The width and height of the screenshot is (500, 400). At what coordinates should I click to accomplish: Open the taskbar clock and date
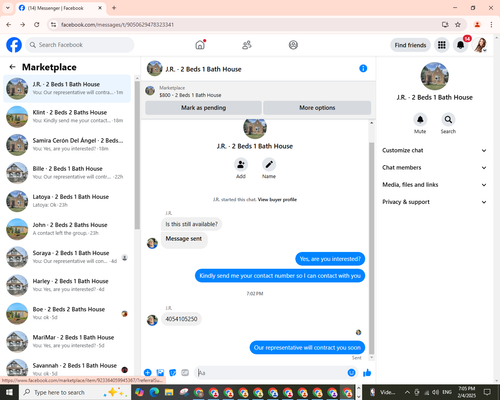coord(466,392)
